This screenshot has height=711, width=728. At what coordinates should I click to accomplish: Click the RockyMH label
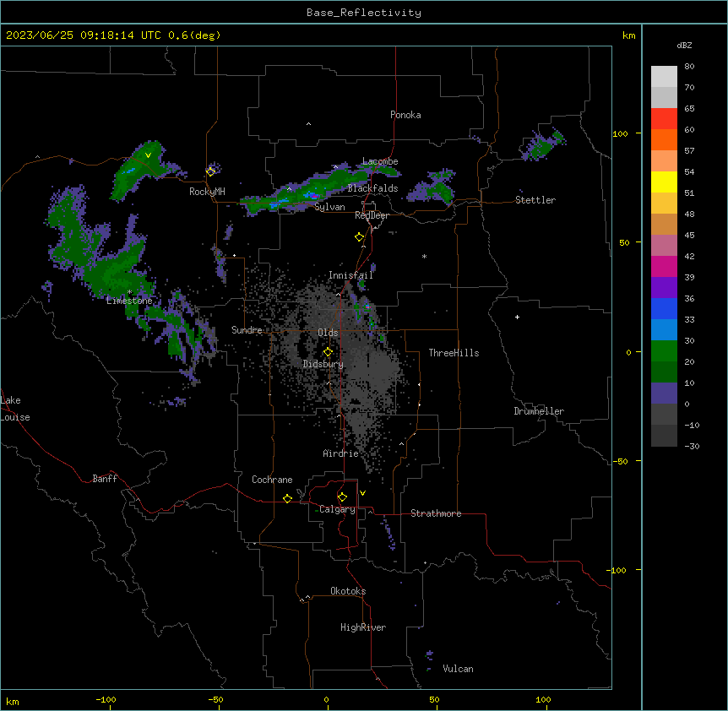coord(207,192)
